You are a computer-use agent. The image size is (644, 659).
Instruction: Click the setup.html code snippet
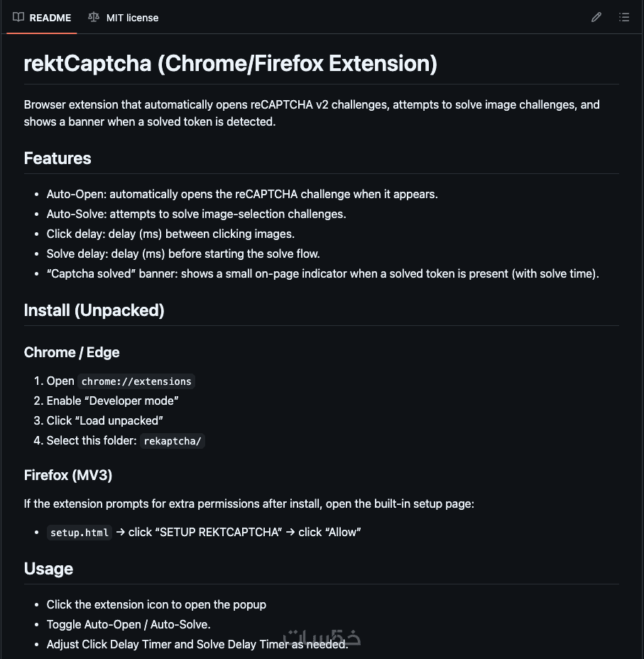pos(80,533)
